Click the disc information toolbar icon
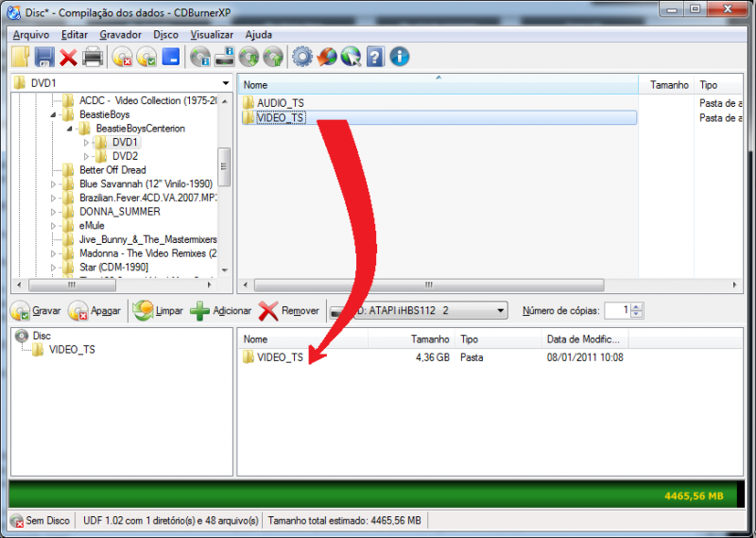 point(200,57)
